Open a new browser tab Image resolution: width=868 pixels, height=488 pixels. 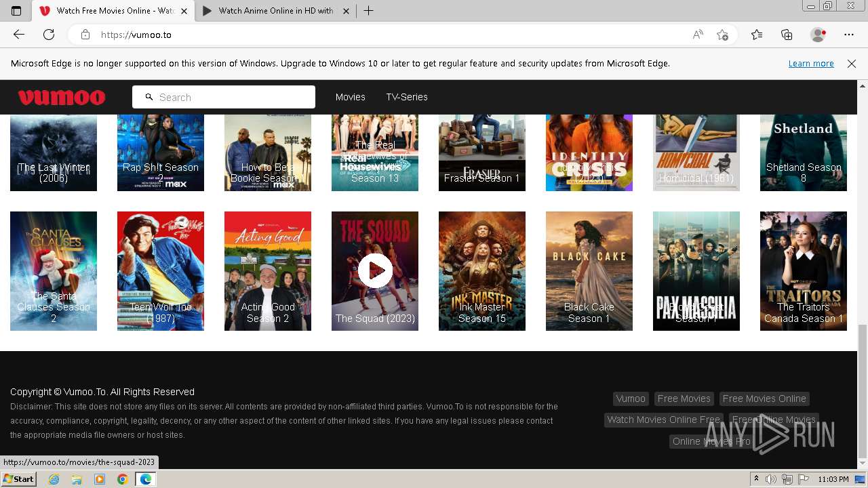[x=369, y=11]
